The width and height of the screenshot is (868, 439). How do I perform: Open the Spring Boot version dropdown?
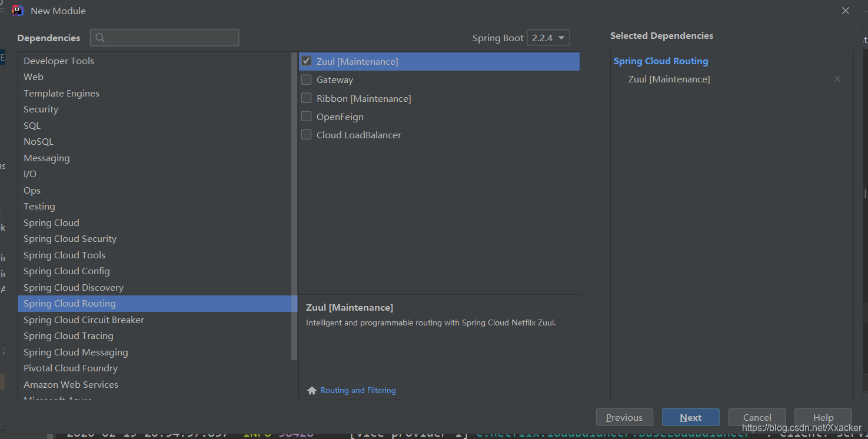[x=548, y=38]
